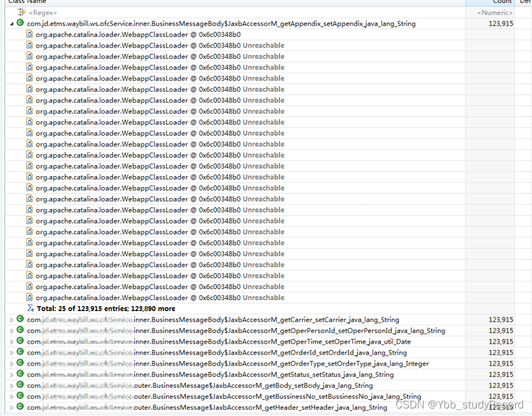
Task: Collapse the getAppendix_setAppendix class row
Action: (x=12, y=24)
